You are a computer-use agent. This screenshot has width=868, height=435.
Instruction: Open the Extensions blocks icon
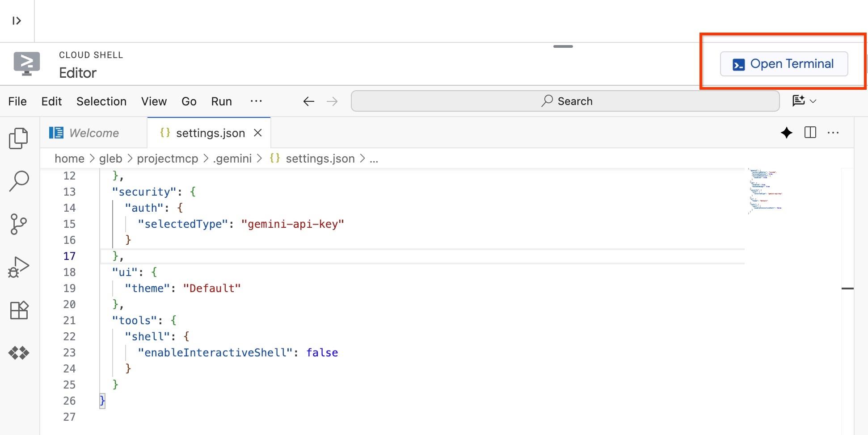coord(19,310)
